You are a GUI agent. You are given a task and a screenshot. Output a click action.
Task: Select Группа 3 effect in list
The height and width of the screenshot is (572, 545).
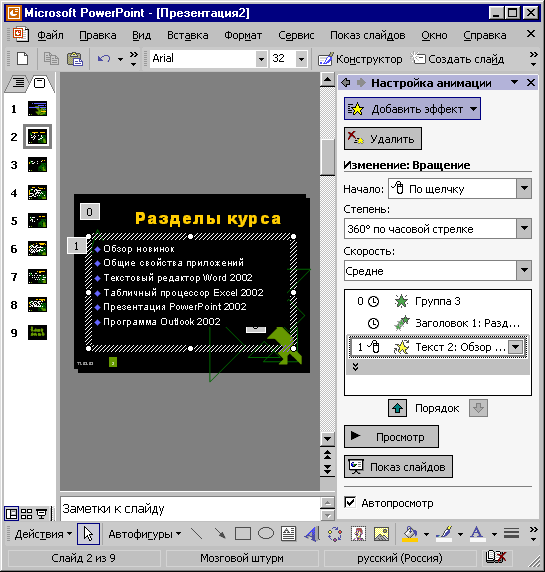(x=437, y=301)
